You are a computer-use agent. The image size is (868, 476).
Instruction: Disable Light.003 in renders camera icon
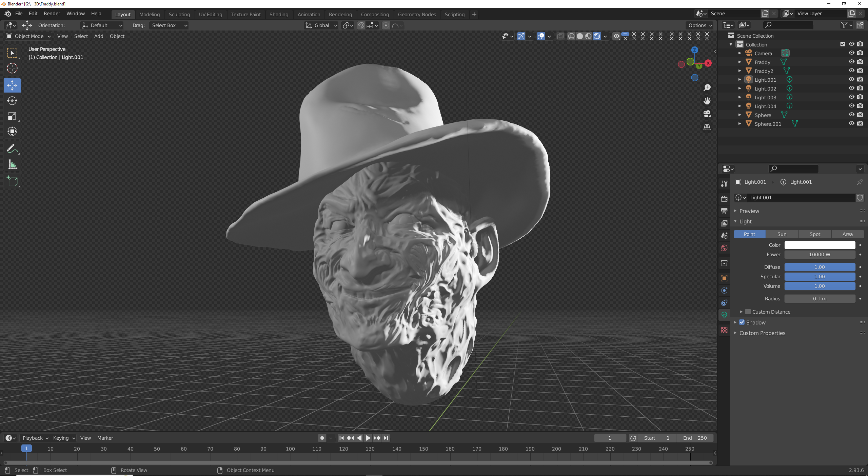tap(860, 97)
